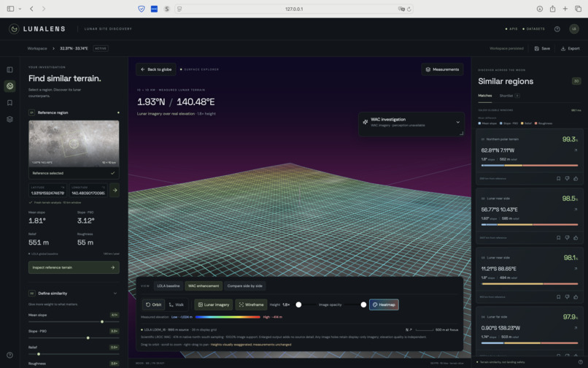Thumbs down the 56.77°S 10.43°E match
The image size is (588, 368).
[567, 238]
